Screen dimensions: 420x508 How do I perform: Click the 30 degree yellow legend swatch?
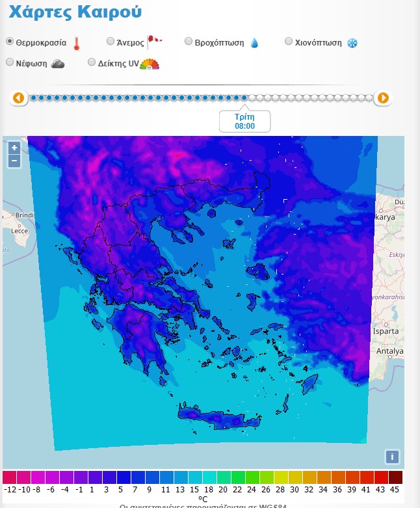click(295, 477)
